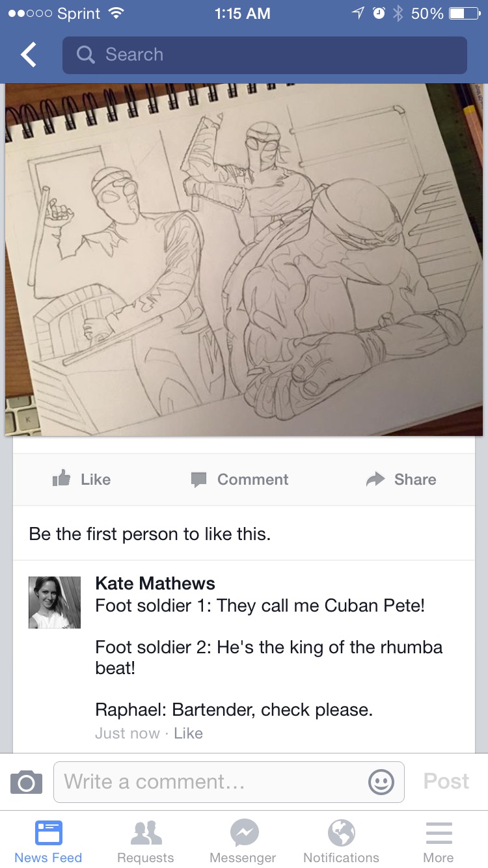Open the emoji smiley picker
The width and height of the screenshot is (488, 868).
pos(381,781)
